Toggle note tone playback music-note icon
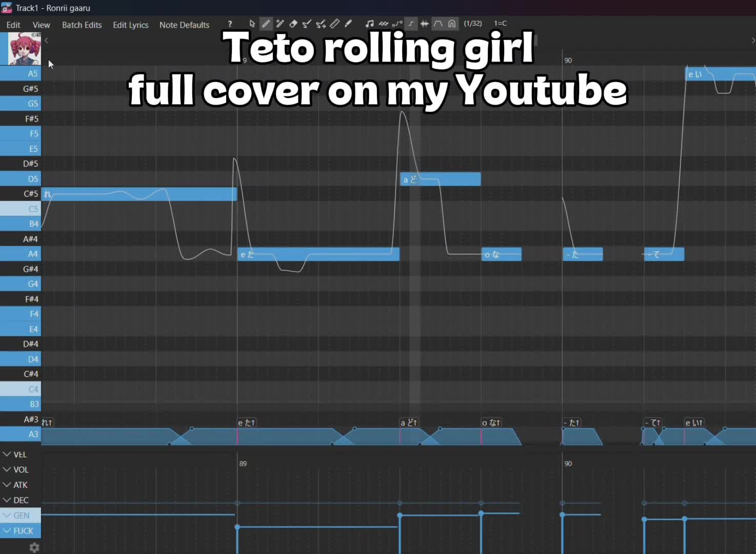 369,24
